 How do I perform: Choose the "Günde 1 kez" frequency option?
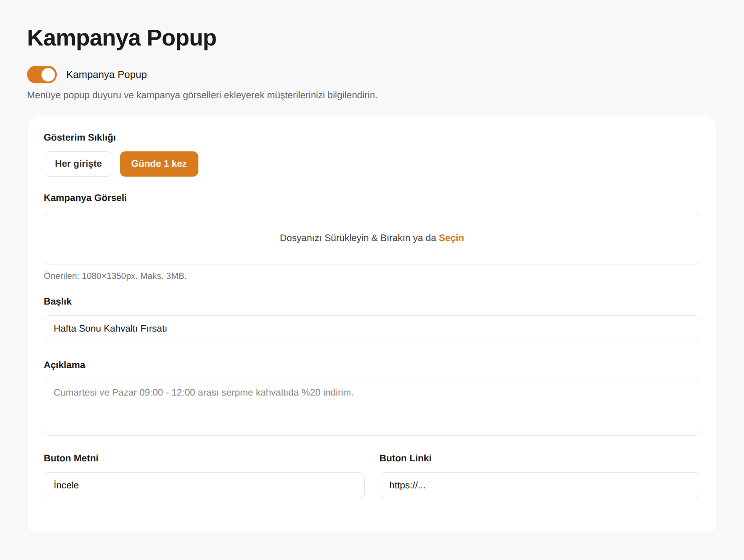[159, 164]
